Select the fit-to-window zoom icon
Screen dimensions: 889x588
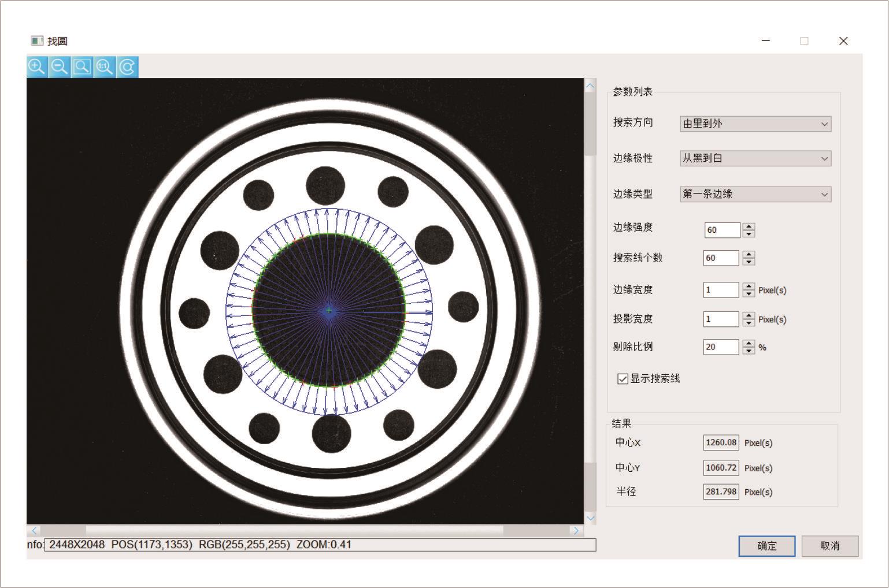82,67
